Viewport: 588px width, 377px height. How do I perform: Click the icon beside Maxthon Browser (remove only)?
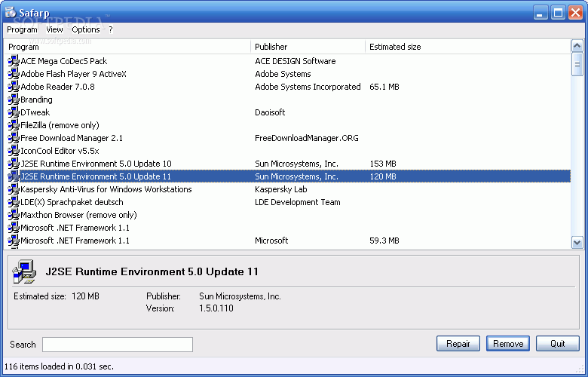tap(14, 215)
